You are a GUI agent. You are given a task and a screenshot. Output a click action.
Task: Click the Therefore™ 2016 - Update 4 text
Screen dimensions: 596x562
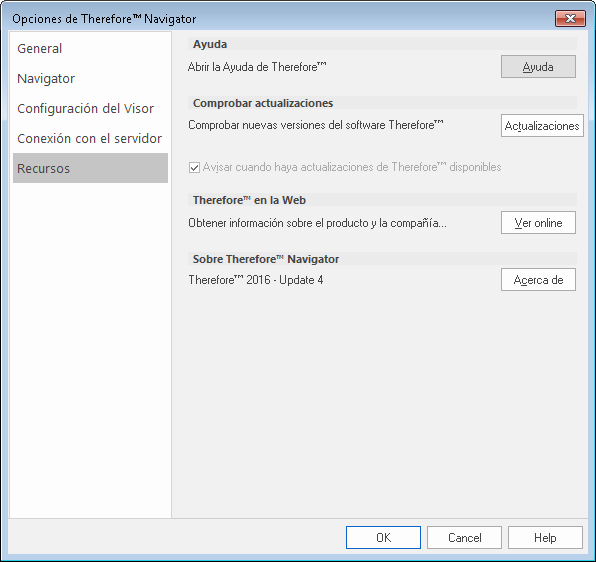256,280
